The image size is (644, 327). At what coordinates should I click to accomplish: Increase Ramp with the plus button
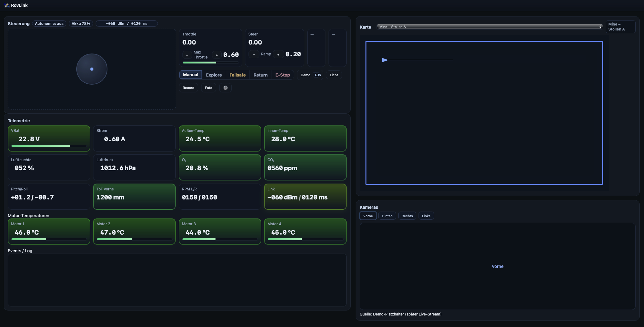(278, 54)
